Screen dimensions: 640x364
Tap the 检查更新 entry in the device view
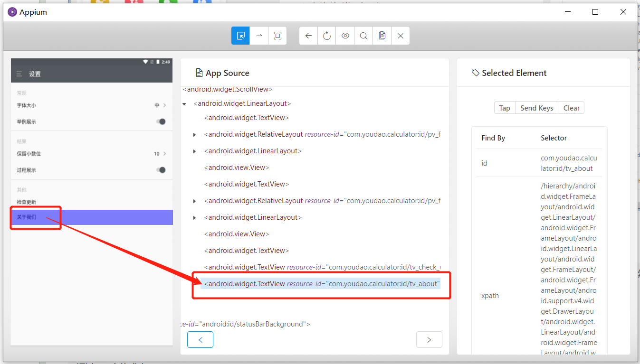(x=27, y=202)
